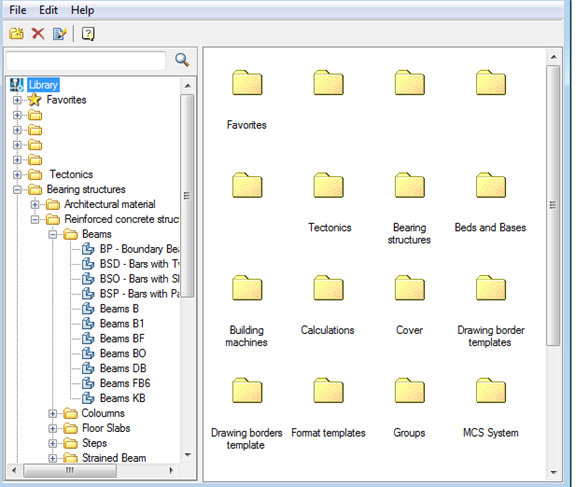Expand the Coloumns folder node

point(52,414)
